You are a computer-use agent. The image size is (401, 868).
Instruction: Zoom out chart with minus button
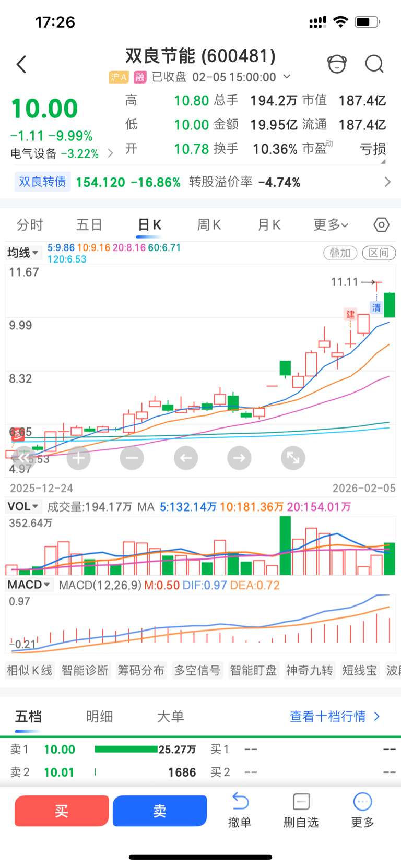click(132, 458)
